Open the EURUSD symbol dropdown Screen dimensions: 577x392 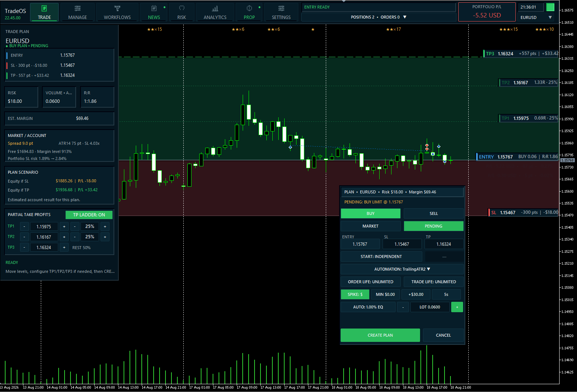pyautogui.click(x=536, y=17)
